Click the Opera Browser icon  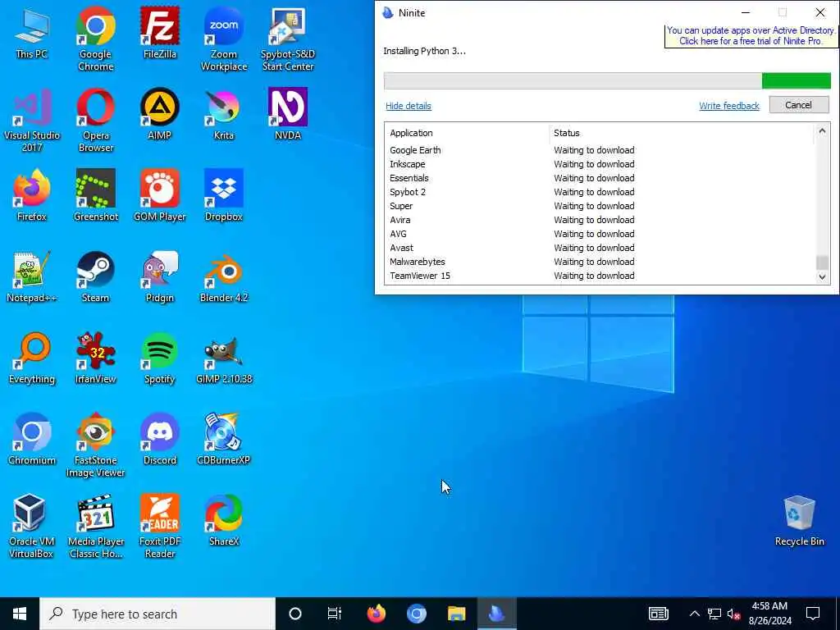95,120
